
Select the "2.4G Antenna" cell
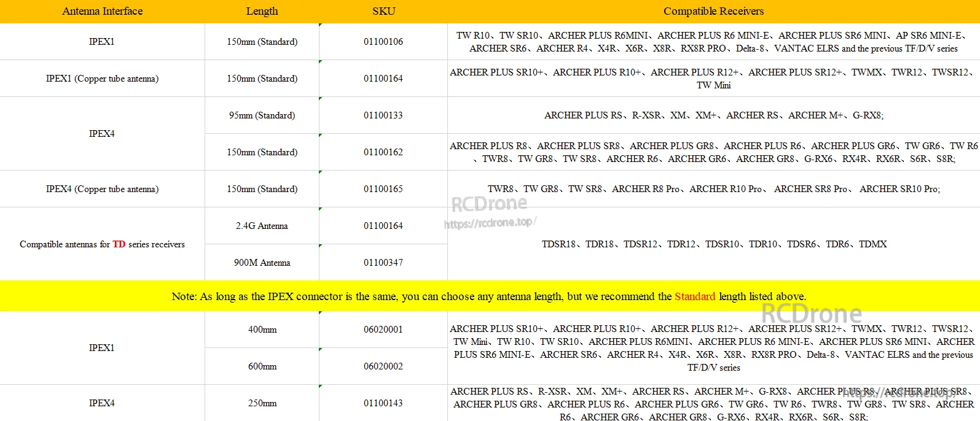coord(262,226)
